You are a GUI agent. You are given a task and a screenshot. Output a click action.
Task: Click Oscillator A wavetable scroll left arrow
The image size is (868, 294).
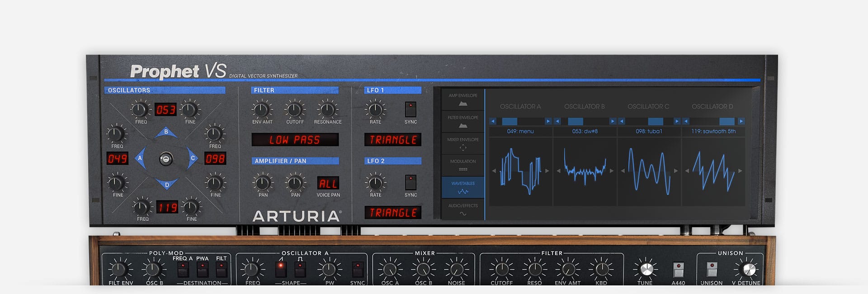[x=493, y=121]
